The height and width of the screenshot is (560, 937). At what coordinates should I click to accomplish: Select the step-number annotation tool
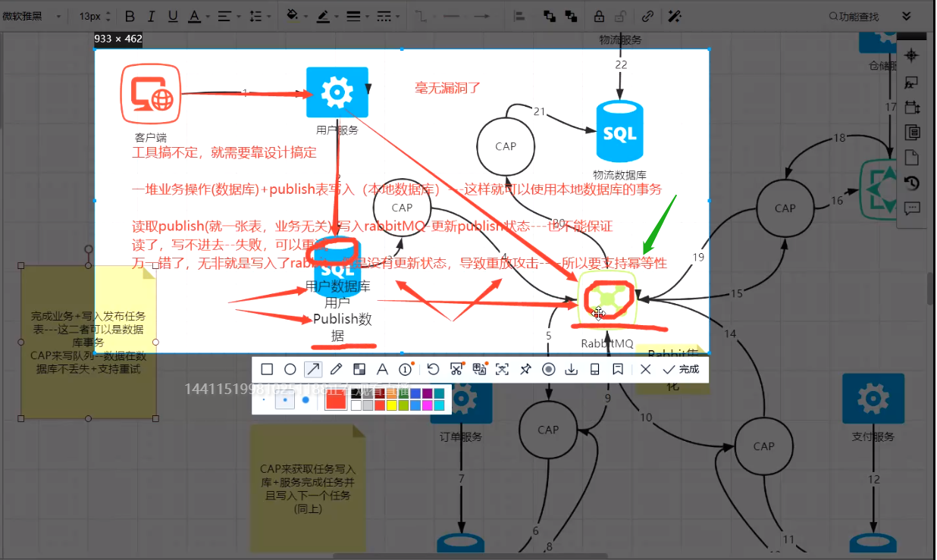404,369
